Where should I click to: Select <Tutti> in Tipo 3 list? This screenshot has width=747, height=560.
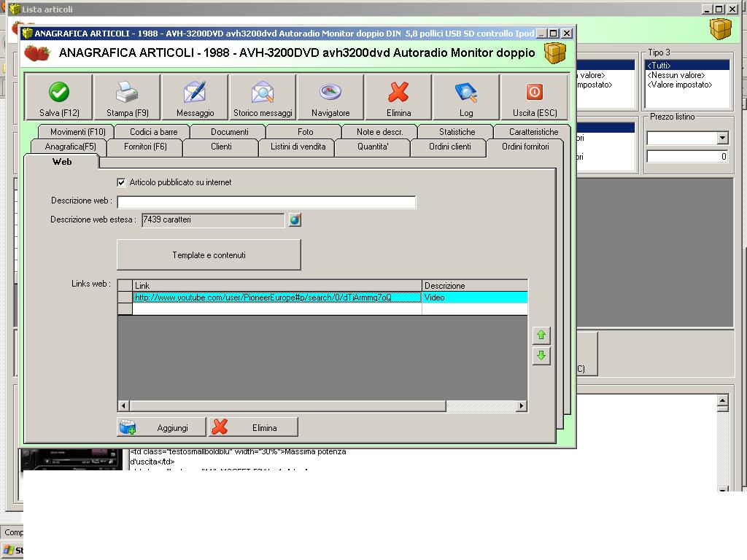tap(687, 65)
